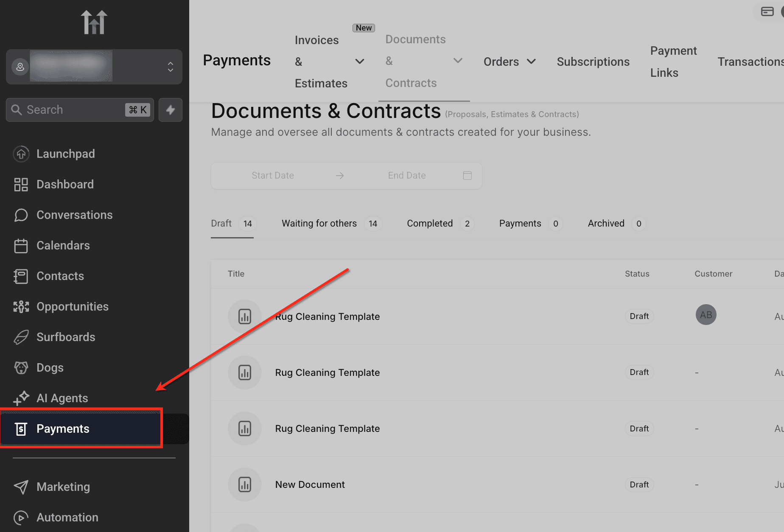Click the Status column header

tap(637, 274)
